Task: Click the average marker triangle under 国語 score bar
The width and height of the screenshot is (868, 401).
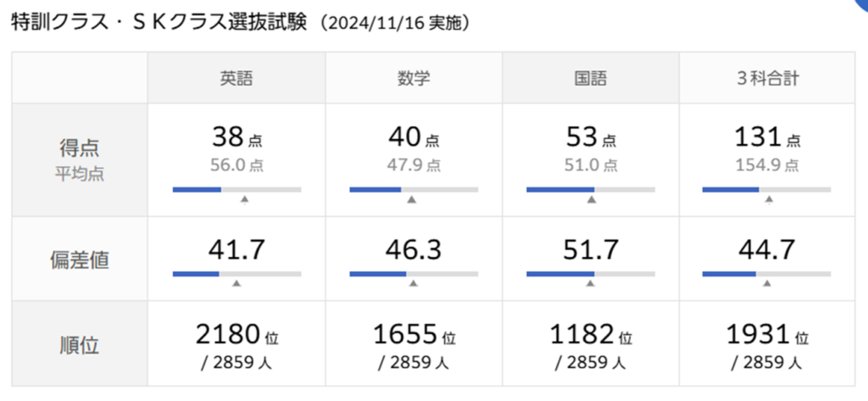Action: (592, 200)
